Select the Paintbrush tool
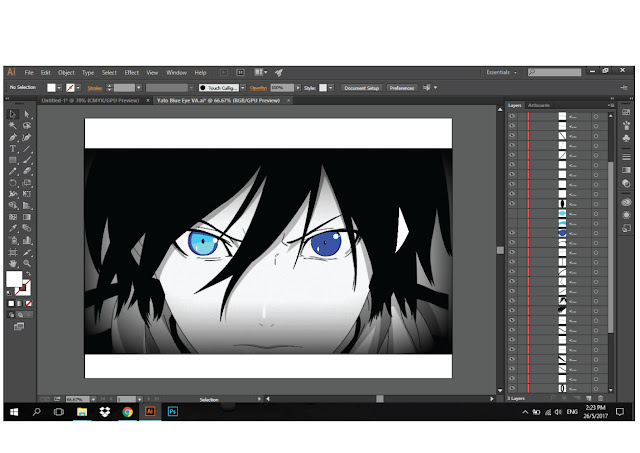Viewport: 640px width, 453px height. pyautogui.click(x=27, y=160)
